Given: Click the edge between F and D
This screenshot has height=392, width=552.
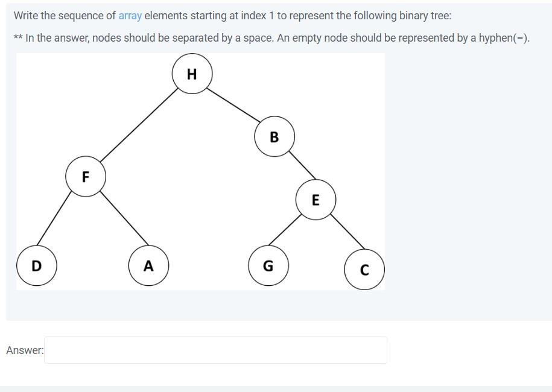Looking at the screenshot, I should pos(59,222).
